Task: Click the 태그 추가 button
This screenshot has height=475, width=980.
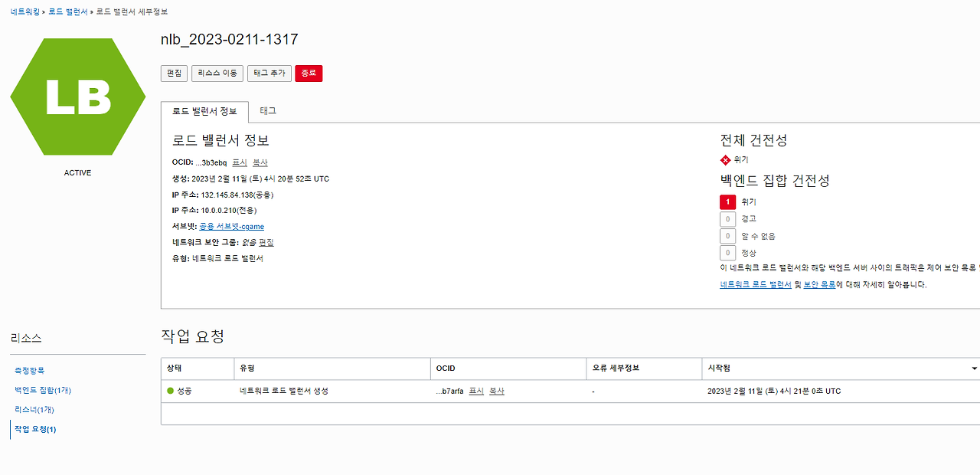Action: pos(269,74)
